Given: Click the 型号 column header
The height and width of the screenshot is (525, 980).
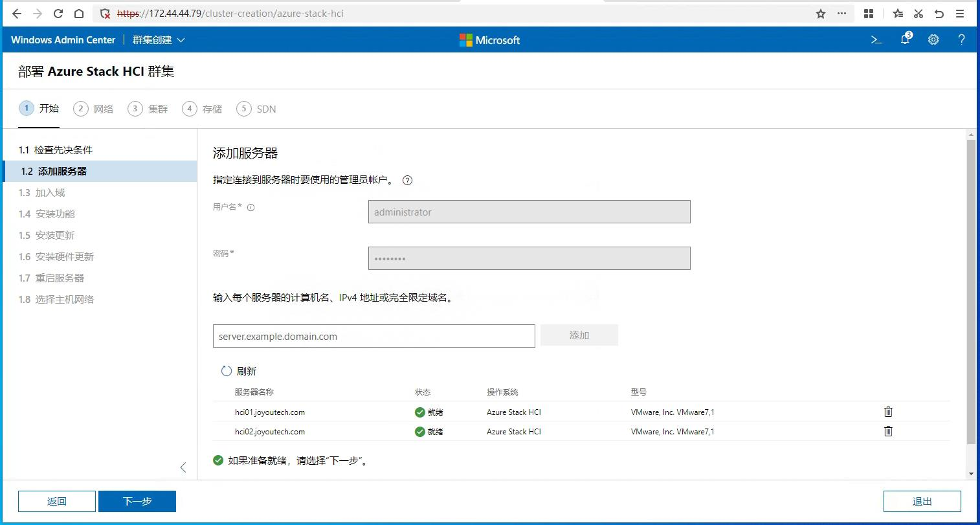Looking at the screenshot, I should tap(639, 392).
